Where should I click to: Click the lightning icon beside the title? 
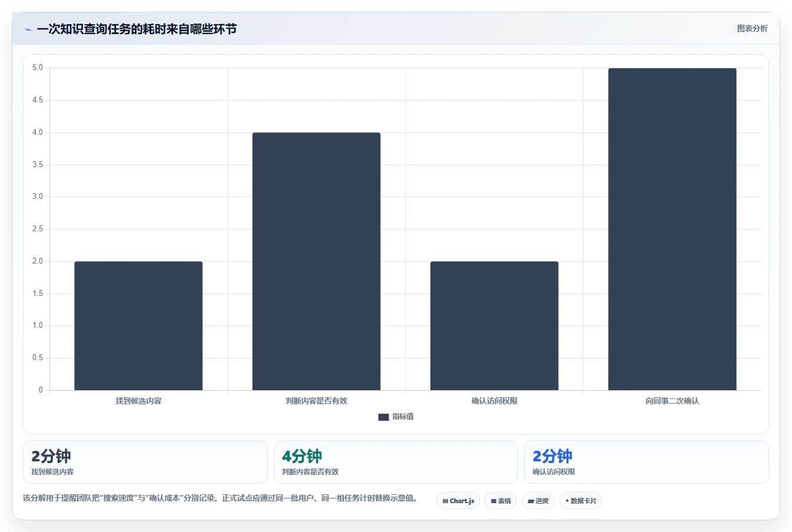click(x=28, y=29)
